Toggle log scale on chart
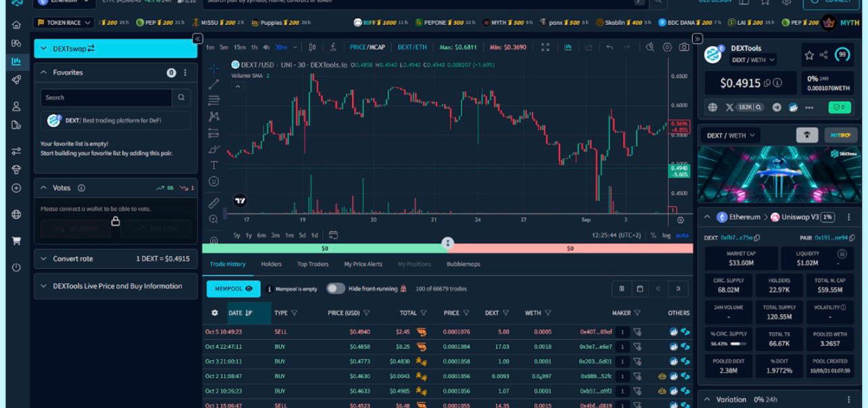 (666, 235)
